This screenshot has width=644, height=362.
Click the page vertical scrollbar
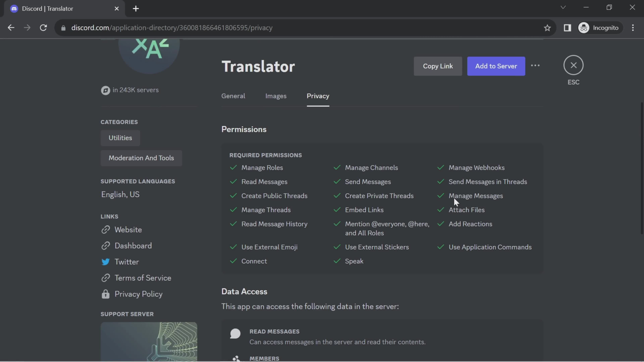642,168
